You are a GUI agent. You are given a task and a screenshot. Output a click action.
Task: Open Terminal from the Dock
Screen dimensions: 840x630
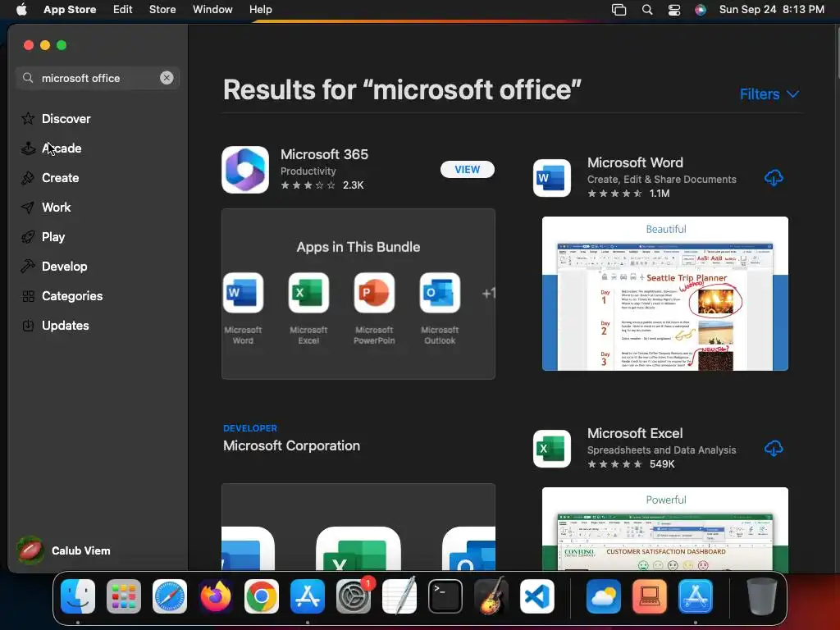[445, 596]
